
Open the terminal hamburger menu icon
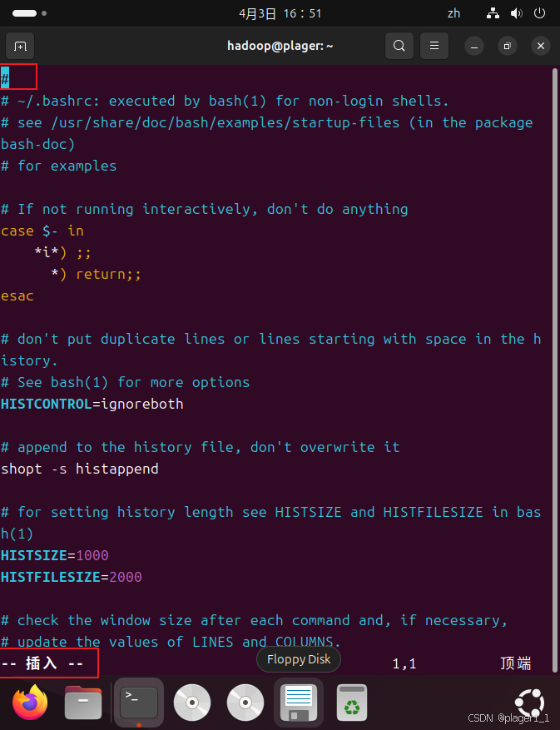coord(434,46)
